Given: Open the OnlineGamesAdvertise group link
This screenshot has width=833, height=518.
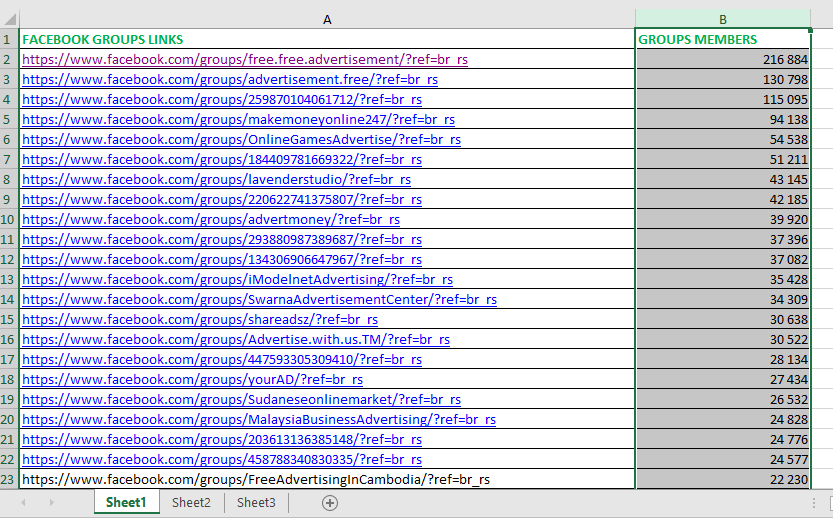Looking at the screenshot, I should click(242, 140).
